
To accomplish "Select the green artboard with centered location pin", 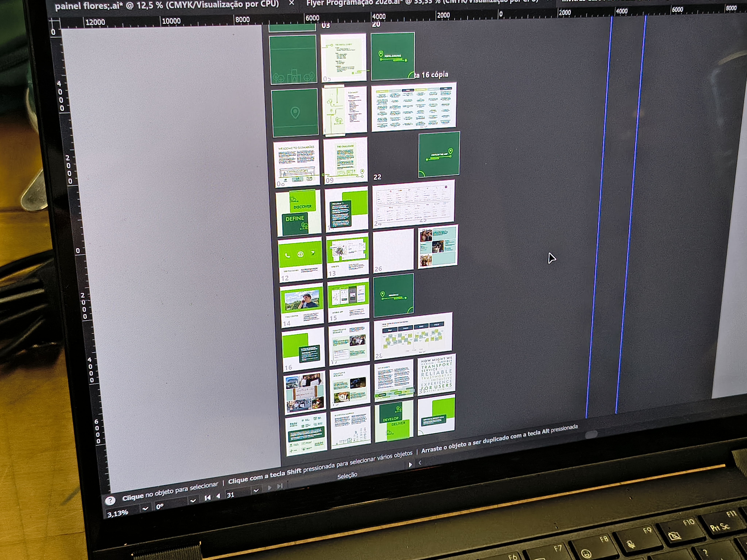I will click(x=295, y=113).
